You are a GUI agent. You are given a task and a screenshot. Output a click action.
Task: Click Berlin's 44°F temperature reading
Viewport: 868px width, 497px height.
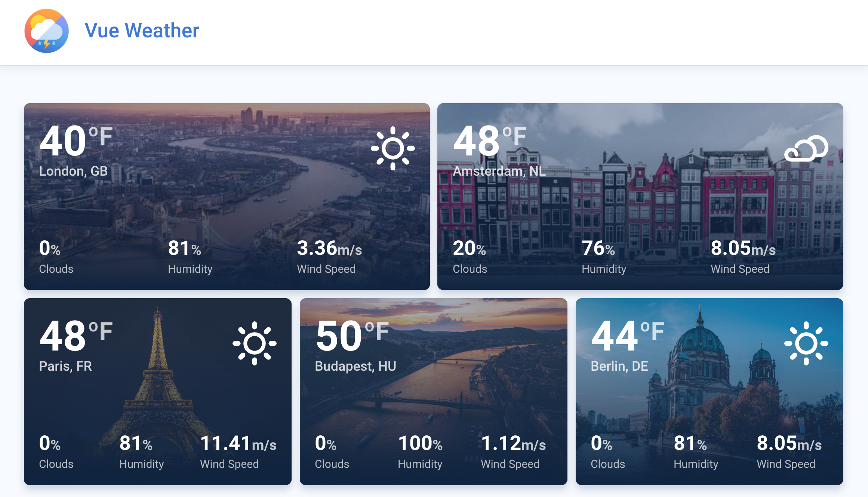point(628,336)
